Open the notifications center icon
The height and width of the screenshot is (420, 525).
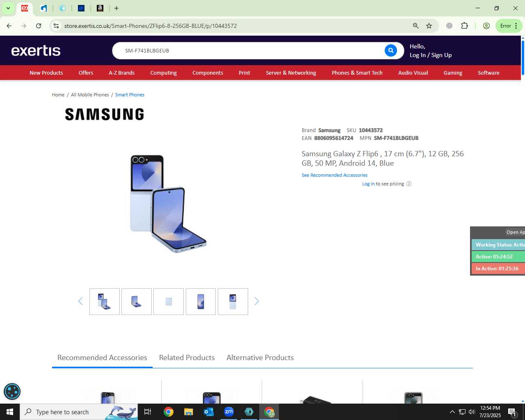click(512, 412)
